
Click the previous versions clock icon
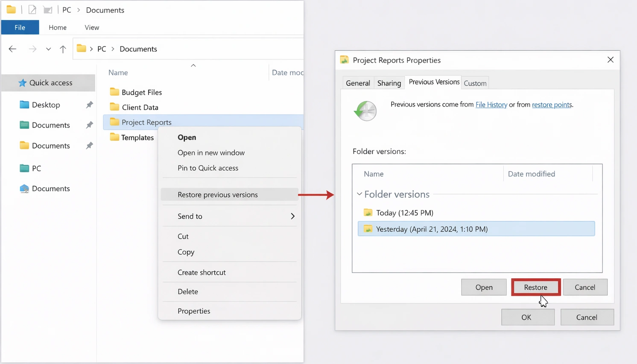(x=365, y=111)
